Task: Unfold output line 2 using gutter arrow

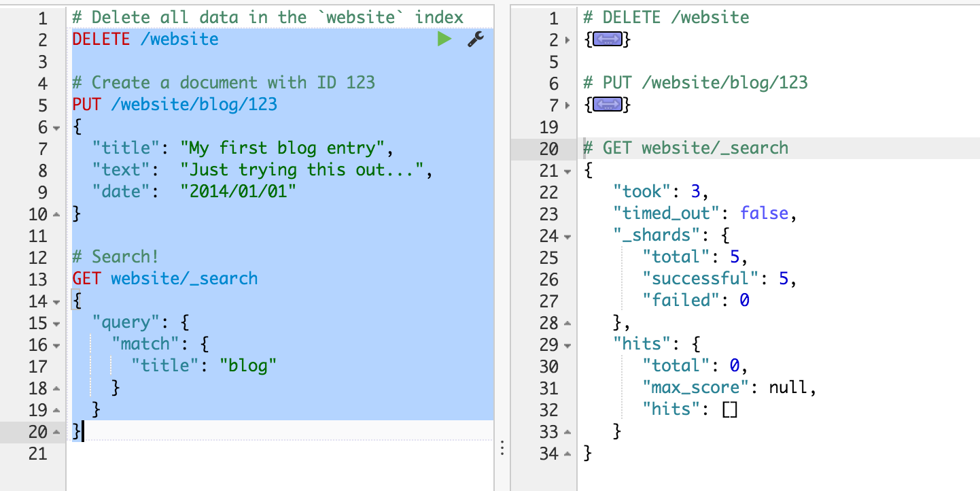Action: pos(568,41)
